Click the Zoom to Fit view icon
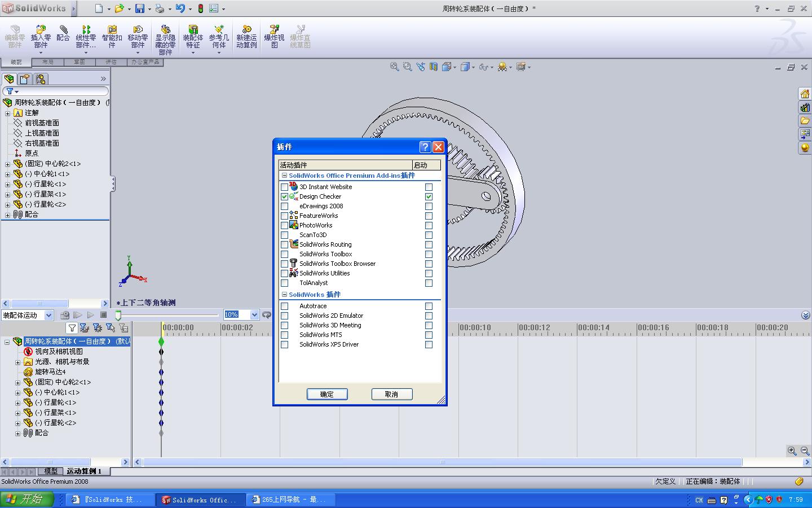The width and height of the screenshot is (812, 508). coord(395,67)
